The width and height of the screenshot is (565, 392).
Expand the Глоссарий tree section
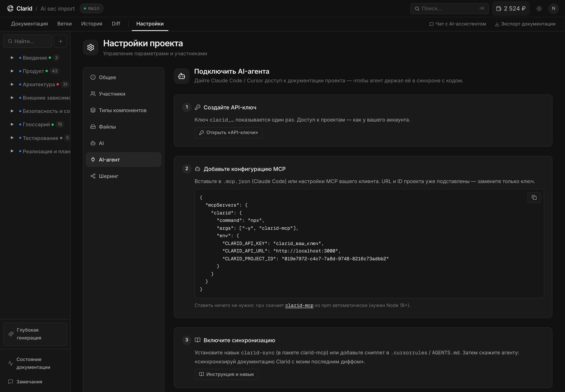pyautogui.click(x=12, y=124)
